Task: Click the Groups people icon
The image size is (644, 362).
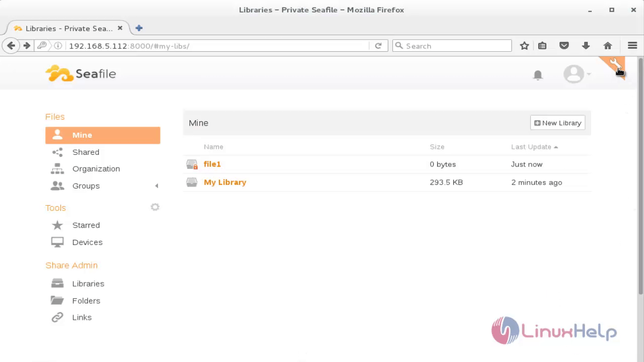Action: click(x=57, y=186)
